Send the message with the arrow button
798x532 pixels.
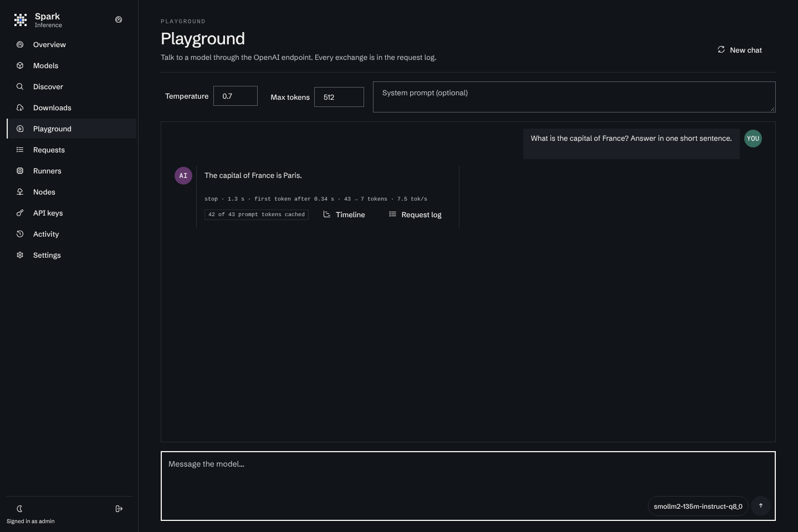click(x=761, y=505)
